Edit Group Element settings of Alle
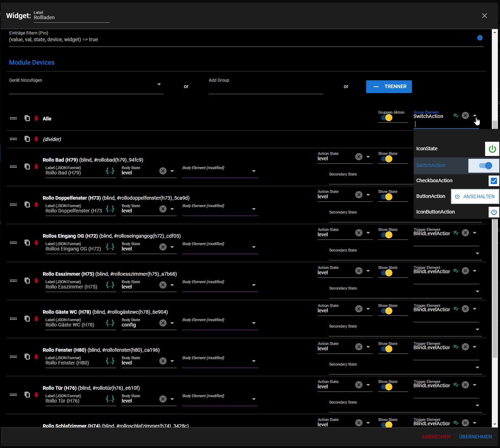 [456, 115]
